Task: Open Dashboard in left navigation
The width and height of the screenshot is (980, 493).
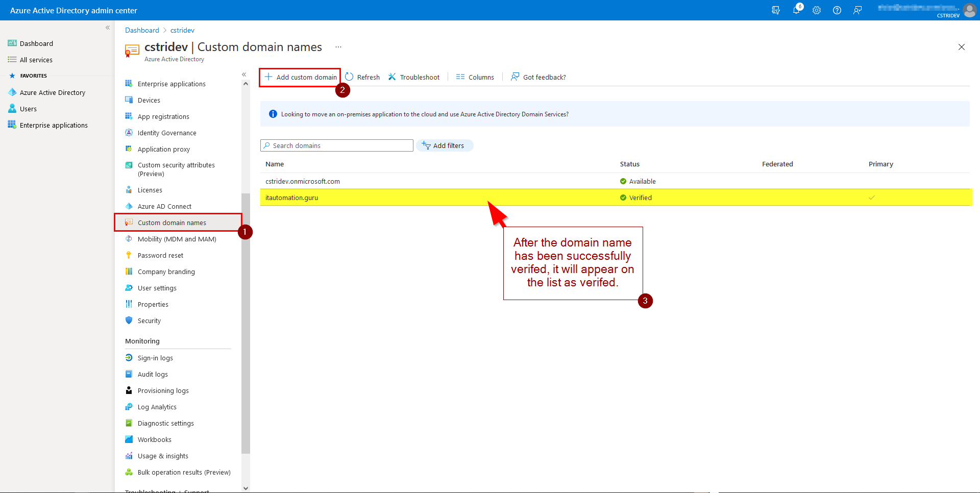Action: coord(36,43)
